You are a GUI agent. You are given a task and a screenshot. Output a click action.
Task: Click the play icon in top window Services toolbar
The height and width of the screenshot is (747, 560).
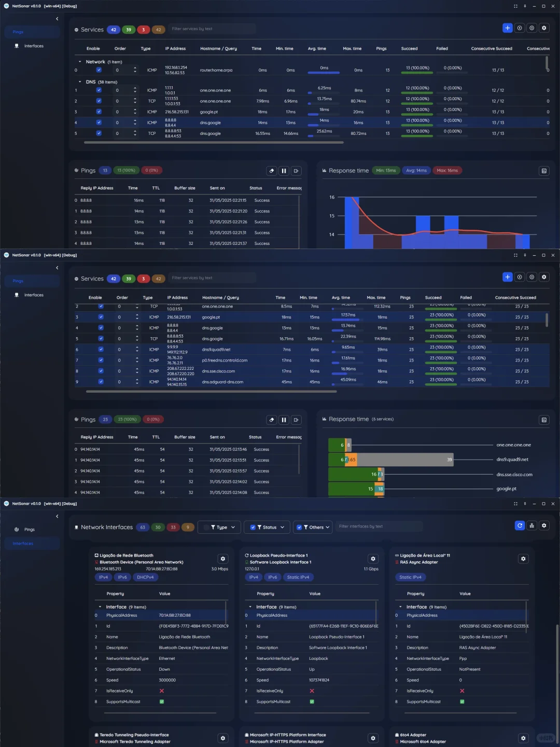(x=520, y=28)
